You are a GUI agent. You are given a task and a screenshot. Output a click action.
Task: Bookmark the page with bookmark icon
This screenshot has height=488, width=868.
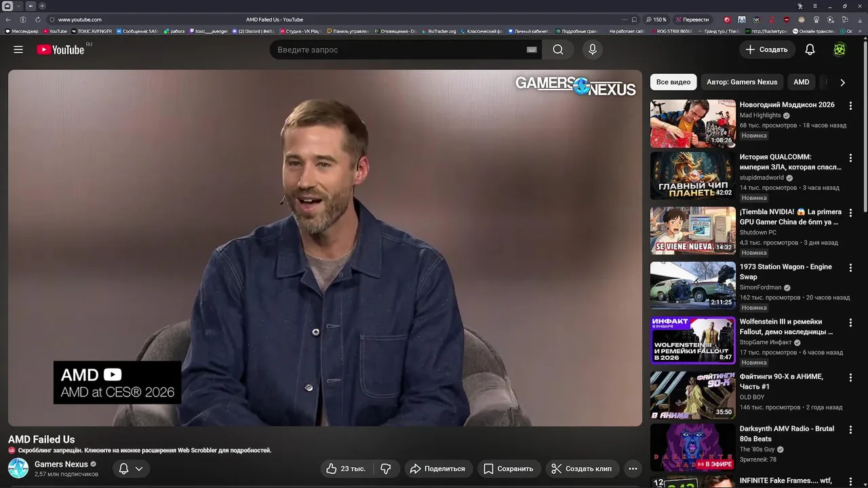click(x=634, y=20)
